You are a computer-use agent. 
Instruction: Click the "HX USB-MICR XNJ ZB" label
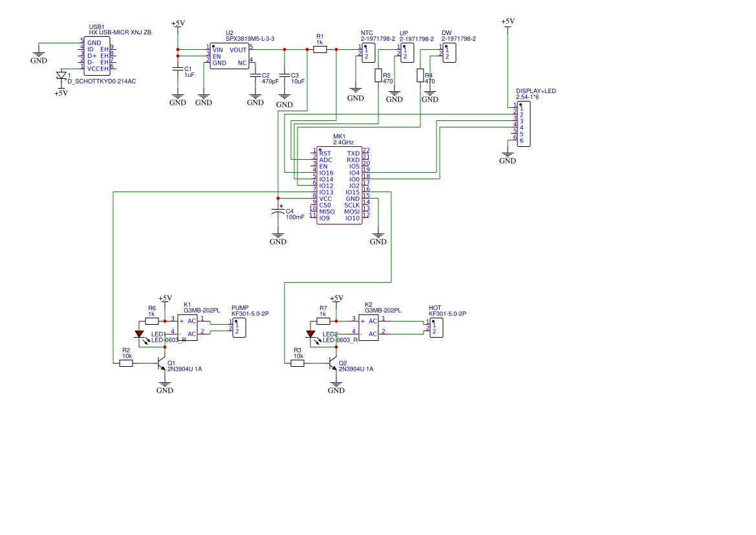(x=120, y=32)
